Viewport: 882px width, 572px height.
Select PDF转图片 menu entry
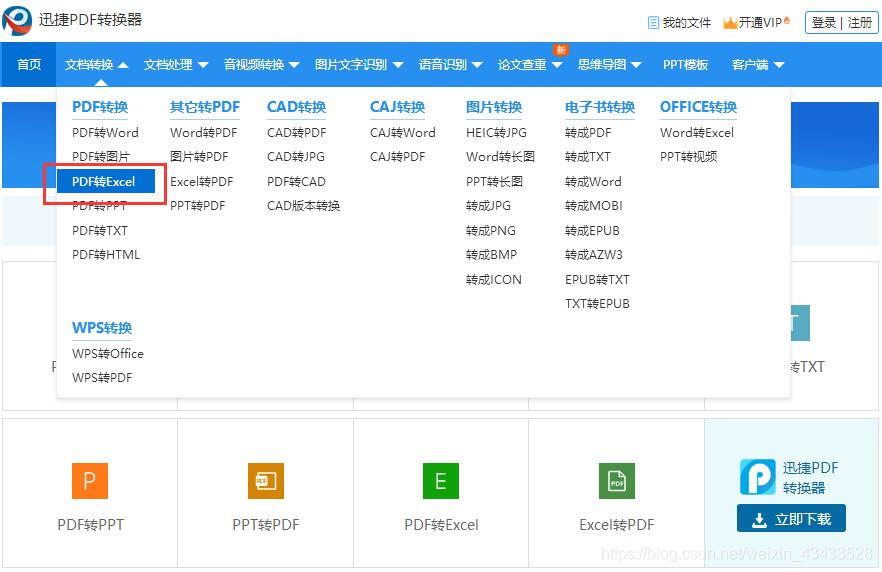(101, 157)
